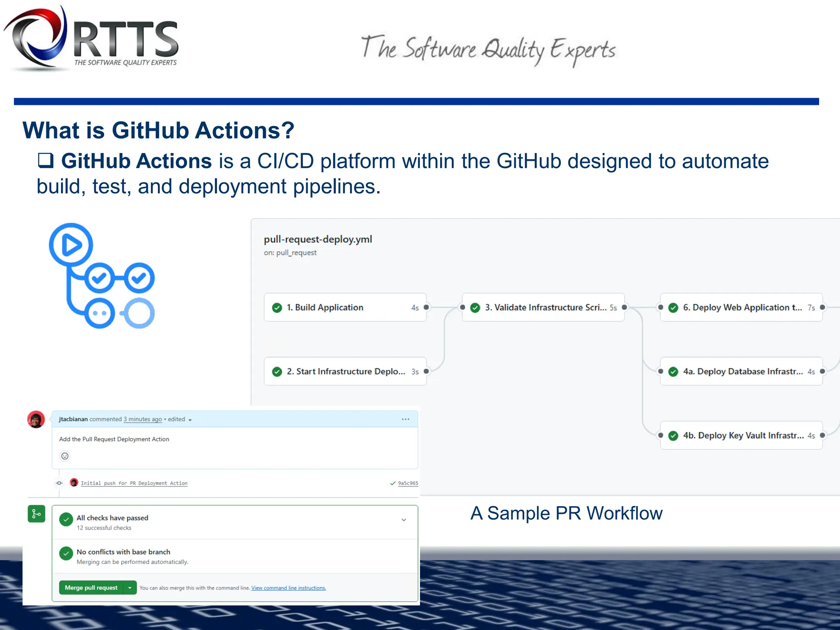
Task: Open the 'edited' dropdown on the comment
Action: [x=180, y=419]
